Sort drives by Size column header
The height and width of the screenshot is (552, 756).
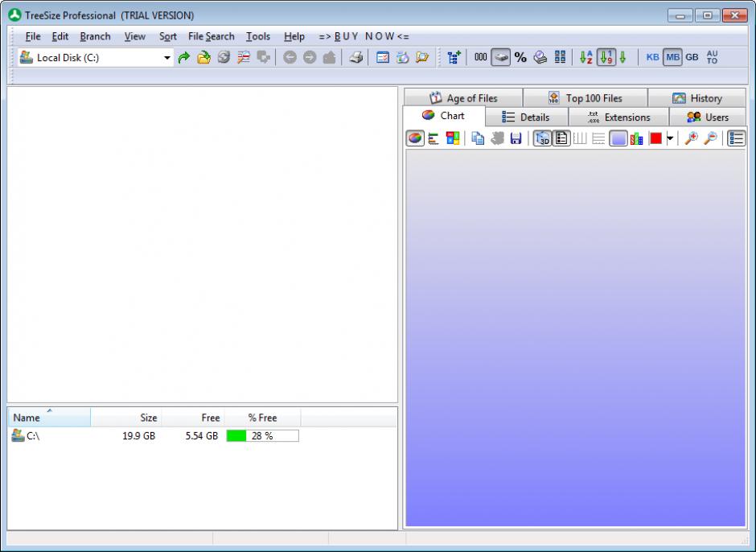pyautogui.click(x=125, y=418)
